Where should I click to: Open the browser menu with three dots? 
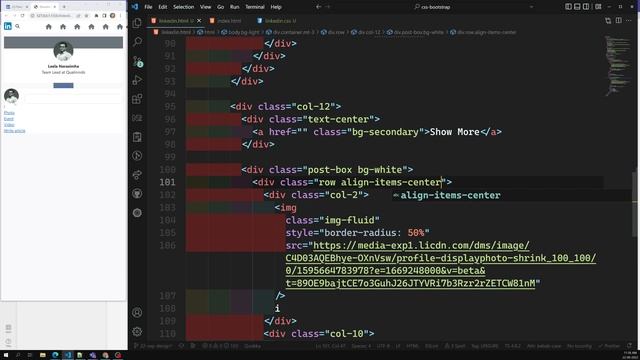120,16
